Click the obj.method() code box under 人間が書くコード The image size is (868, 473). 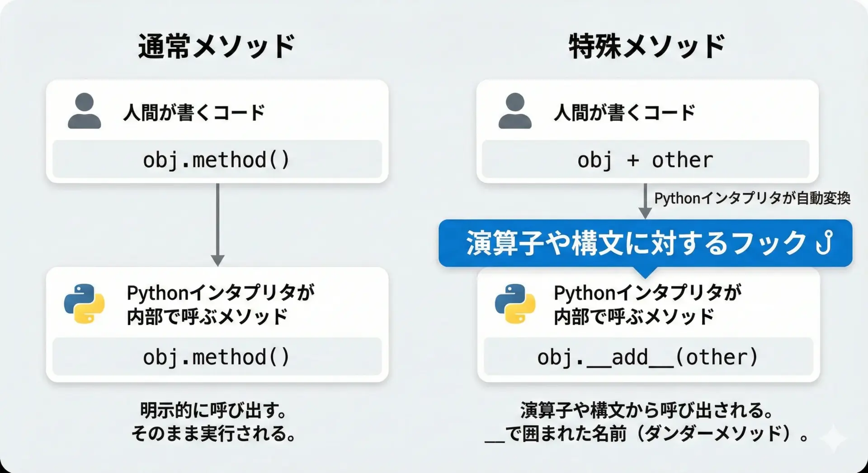pos(217,160)
